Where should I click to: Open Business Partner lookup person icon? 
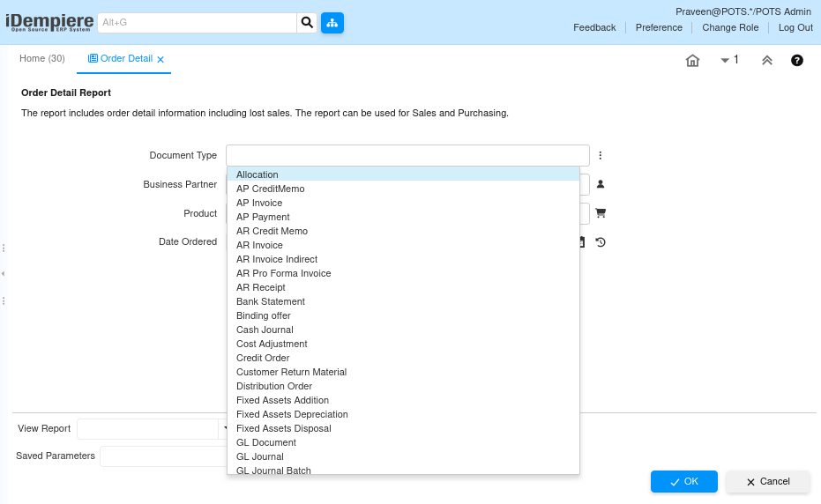tap(601, 184)
